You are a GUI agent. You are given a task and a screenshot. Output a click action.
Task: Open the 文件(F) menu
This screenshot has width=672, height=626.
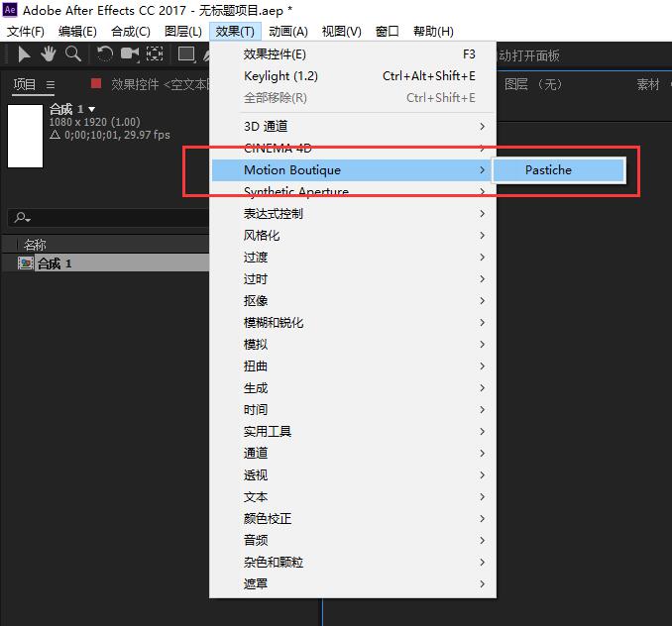coord(26,32)
